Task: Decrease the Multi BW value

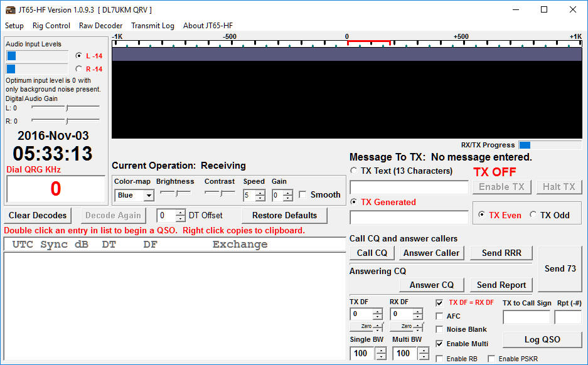Action: point(424,357)
